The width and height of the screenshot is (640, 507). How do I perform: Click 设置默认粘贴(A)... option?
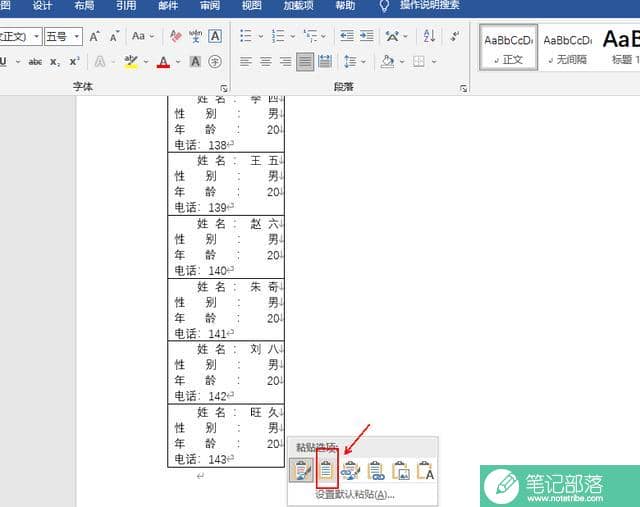click(354, 495)
